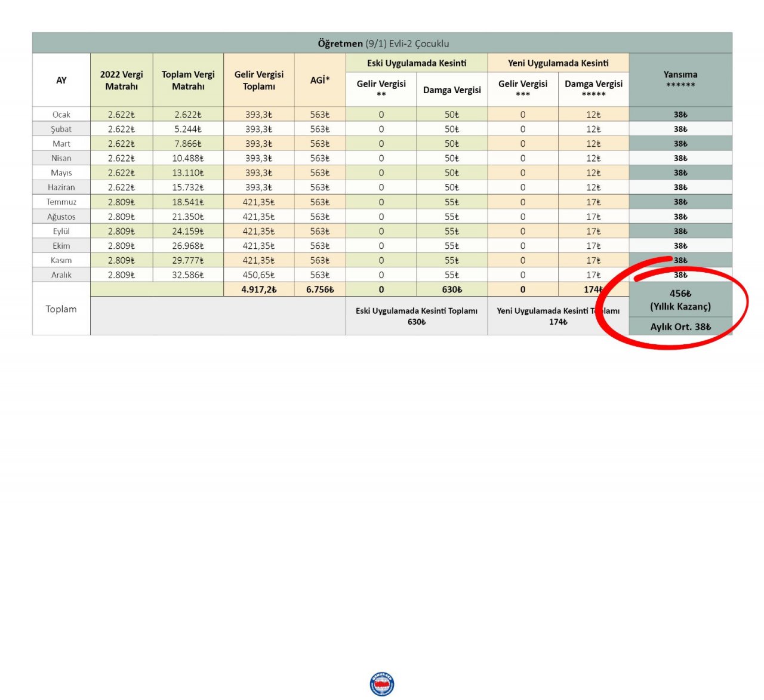
Task: Click the 'Öğretmen (9/1) Evli-2 Çocuklu' title bar
Action: [x=382, y=44]
